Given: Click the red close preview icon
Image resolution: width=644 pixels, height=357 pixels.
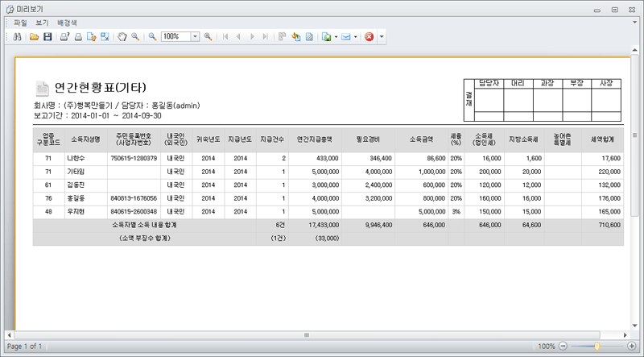Looking at the screenshot, I should pos(369,37).
